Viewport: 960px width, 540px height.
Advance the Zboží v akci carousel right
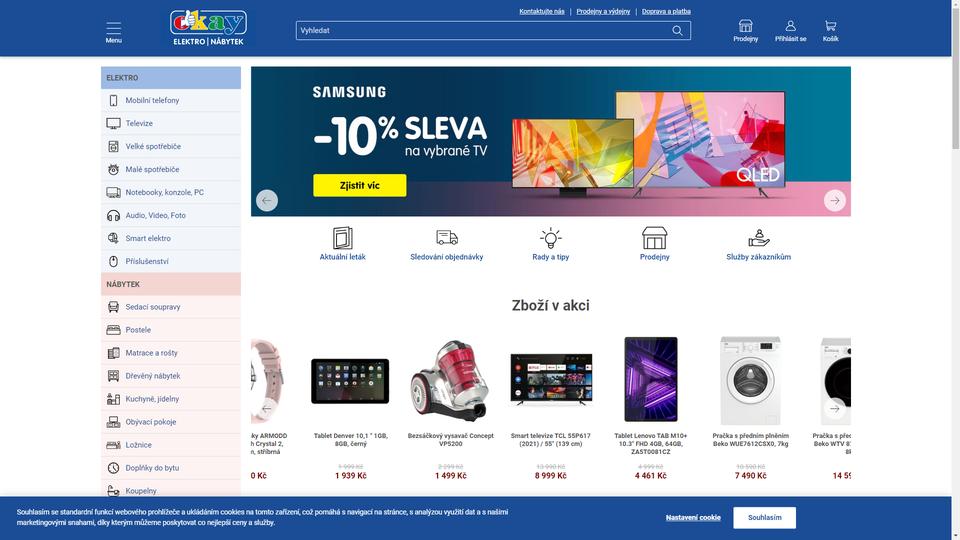(x=834, y=408)
